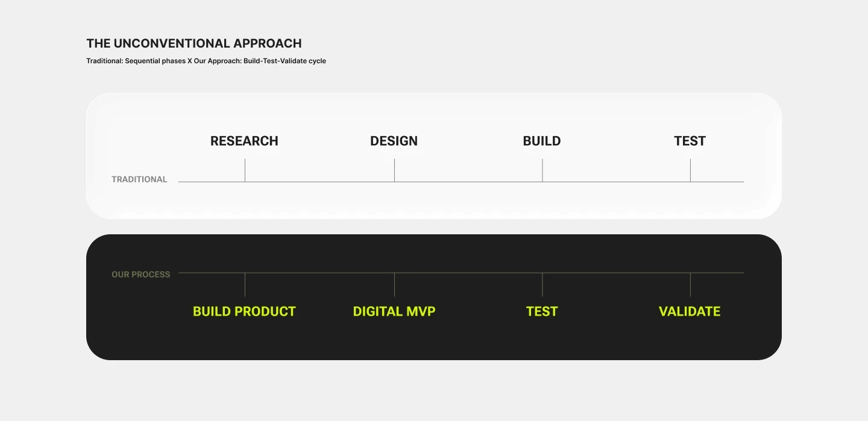Select the "VALIDATE" step label
Viewport: 868px width, 421px height.
click(x=690, y=311)
